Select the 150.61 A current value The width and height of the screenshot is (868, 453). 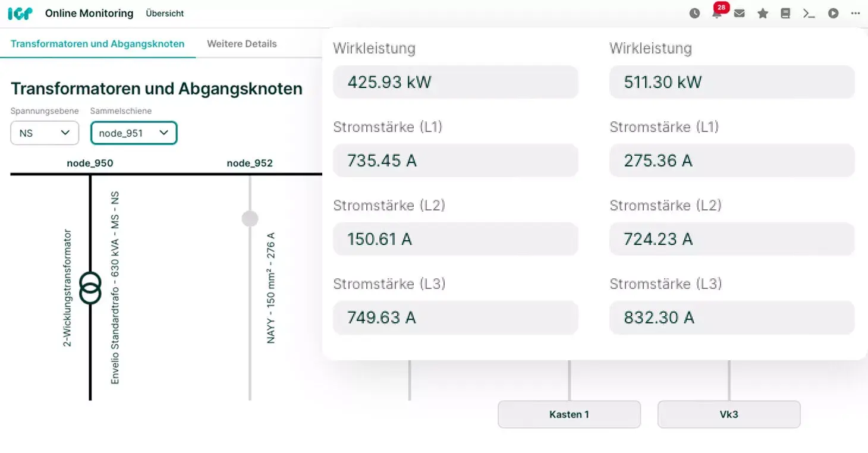(455, 239)
